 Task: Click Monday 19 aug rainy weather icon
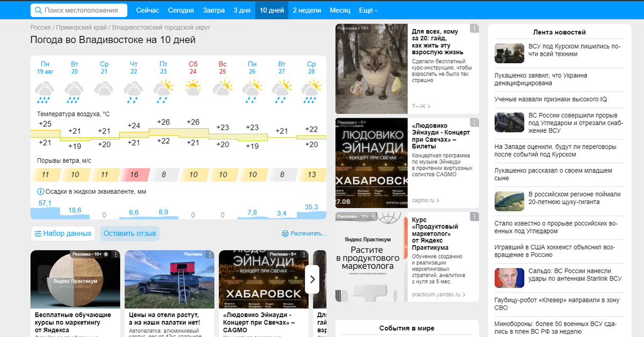(x=45, y=91)
